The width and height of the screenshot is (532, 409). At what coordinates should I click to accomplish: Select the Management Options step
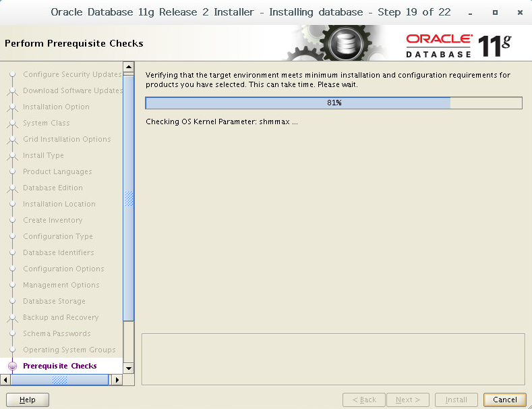point(61,285)
